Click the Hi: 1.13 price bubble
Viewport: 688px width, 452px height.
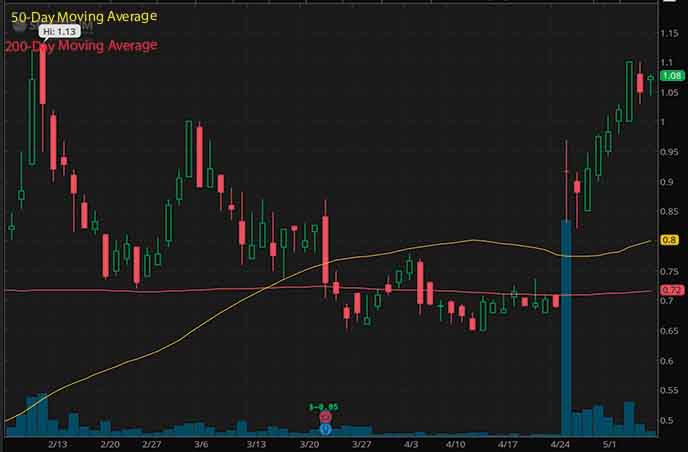(x=60, y=31)
